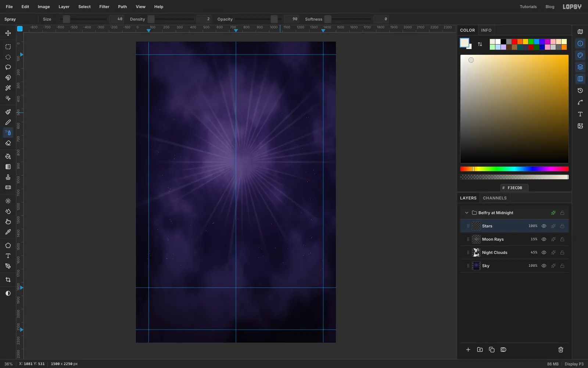The height and width of the screenshot is (368, 588).
Task: Lock the Sky layer
Action: (x=562, y=266)
